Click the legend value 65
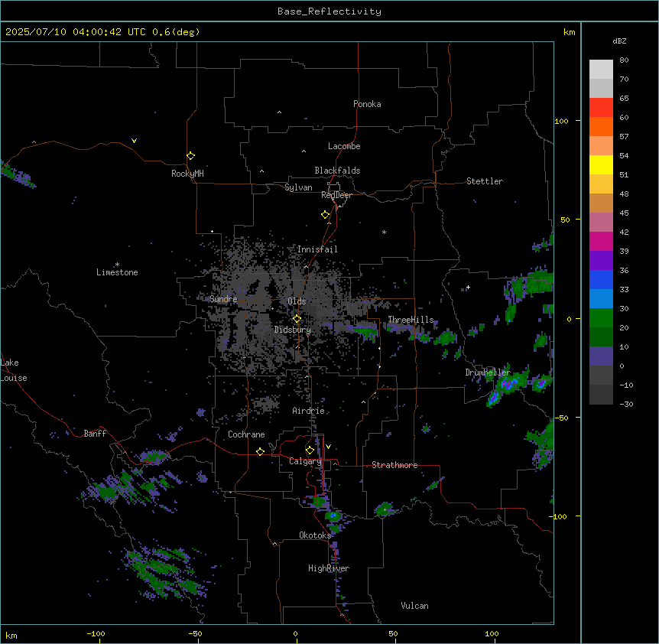Screen dimensions: 659x644 pyautogui.click(x=624, y=99)
